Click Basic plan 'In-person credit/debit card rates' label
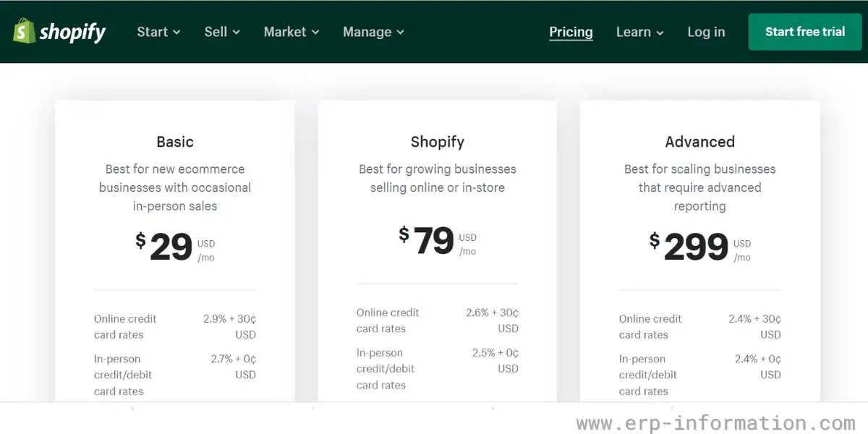The width and height of the screenshot is (868, 434). click(123, 375)
